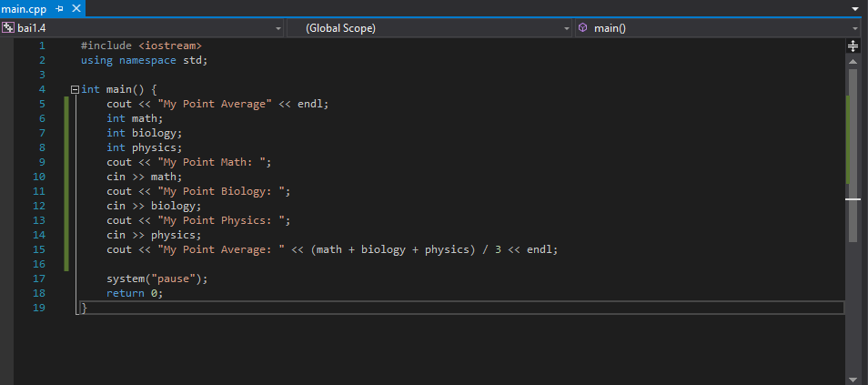Open the bai1.4 project dropdown

click(x=278, y=28)
